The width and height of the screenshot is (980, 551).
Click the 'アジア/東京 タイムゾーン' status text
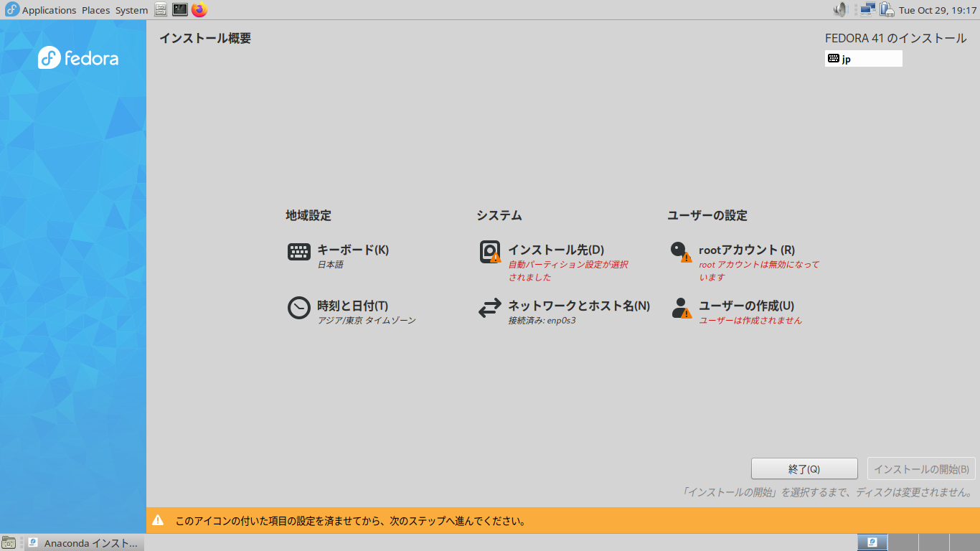(367, 321)
